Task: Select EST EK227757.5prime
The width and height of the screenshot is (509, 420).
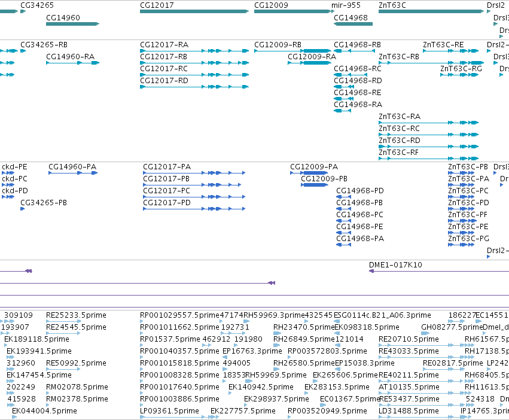Action: pyautogui.click(x=243, y=411)
